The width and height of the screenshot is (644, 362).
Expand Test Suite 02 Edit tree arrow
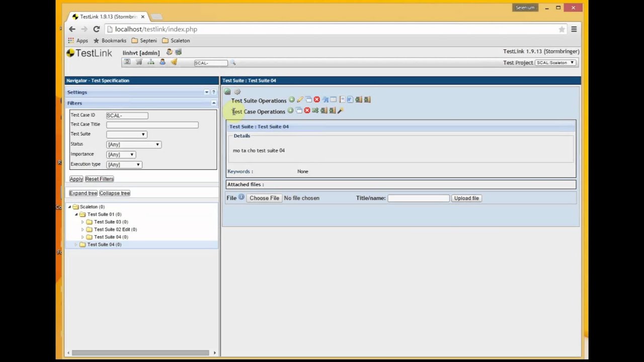tap(83, 229)
